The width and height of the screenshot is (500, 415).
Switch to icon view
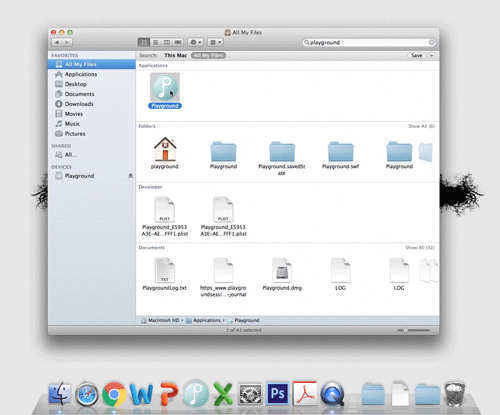144,42
